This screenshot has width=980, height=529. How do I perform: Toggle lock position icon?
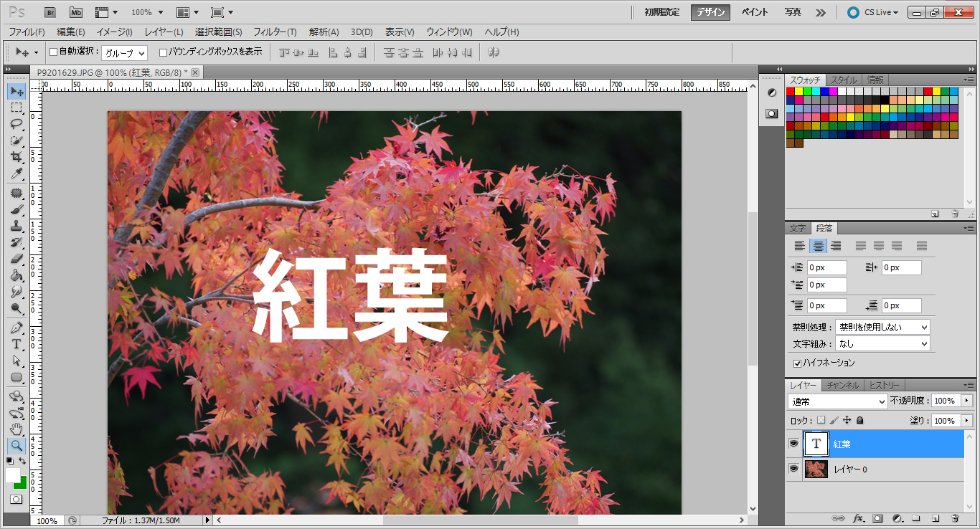pyautogui.click(x=847, y=420)
